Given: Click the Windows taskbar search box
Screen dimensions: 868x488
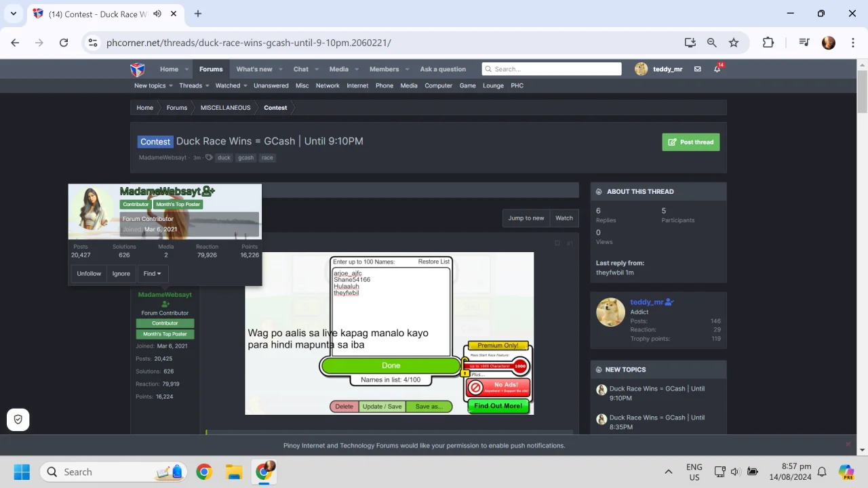Looking at the screenshot, I should pos(112,472).
